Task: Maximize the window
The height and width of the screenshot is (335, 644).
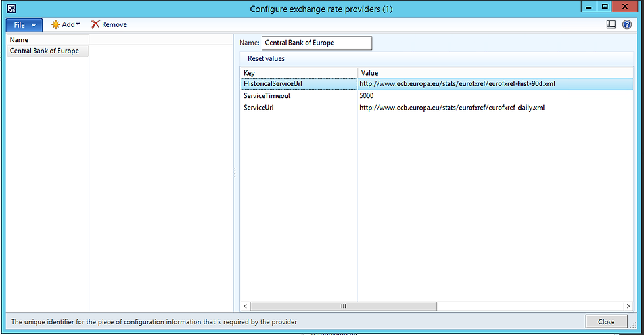Action: click(605, 7)
